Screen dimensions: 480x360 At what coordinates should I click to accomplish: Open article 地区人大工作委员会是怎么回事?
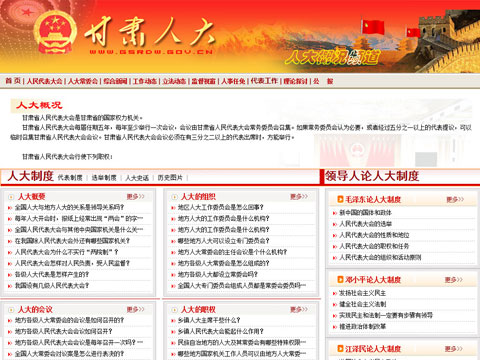(x=221, y=207)
